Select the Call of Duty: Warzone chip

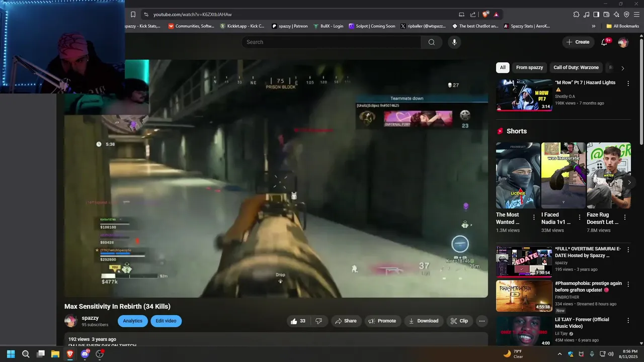[576, 67]
